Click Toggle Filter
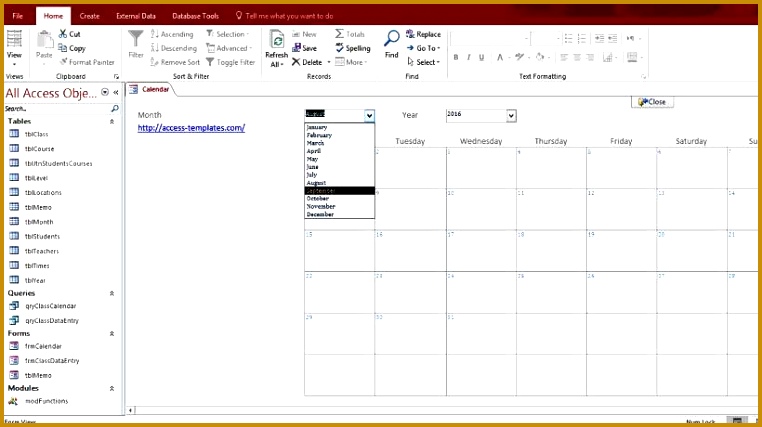Screen dimensions: 762x427 tap(230, 62)
